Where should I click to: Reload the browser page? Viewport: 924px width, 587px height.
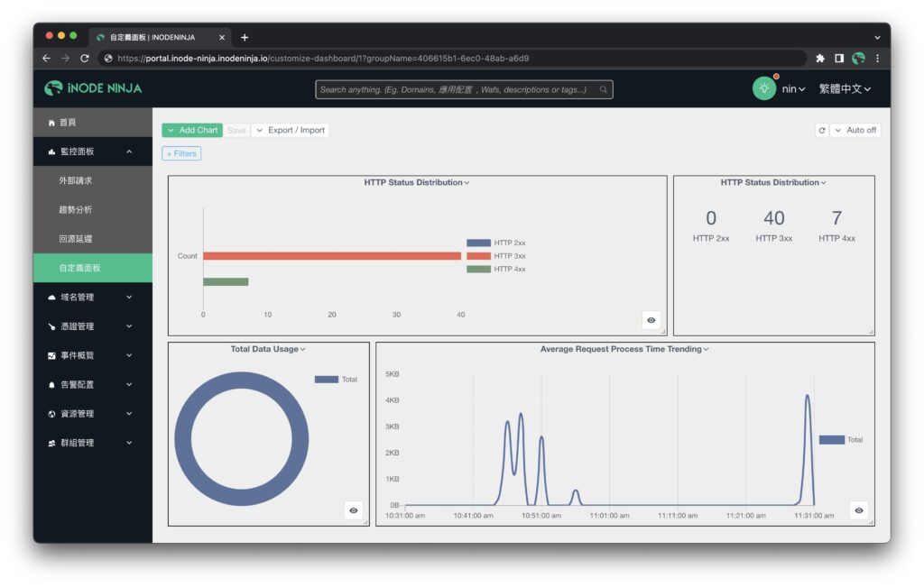pos(84,59)
